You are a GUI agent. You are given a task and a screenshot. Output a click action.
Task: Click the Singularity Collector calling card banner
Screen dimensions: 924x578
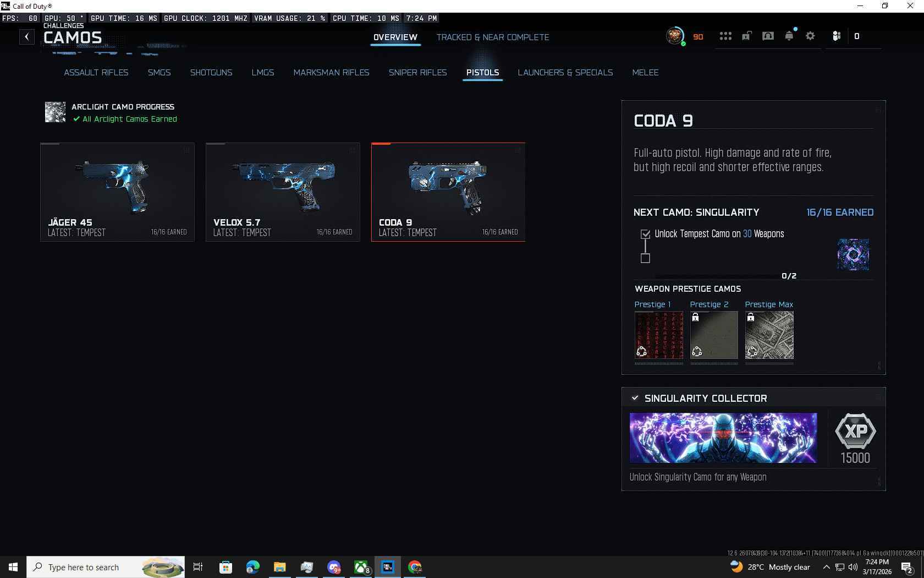click(x=723, y=438)
